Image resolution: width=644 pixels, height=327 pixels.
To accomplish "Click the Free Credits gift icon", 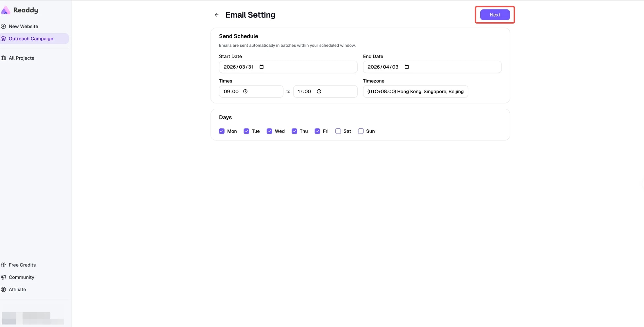I will tap(4, 265).
